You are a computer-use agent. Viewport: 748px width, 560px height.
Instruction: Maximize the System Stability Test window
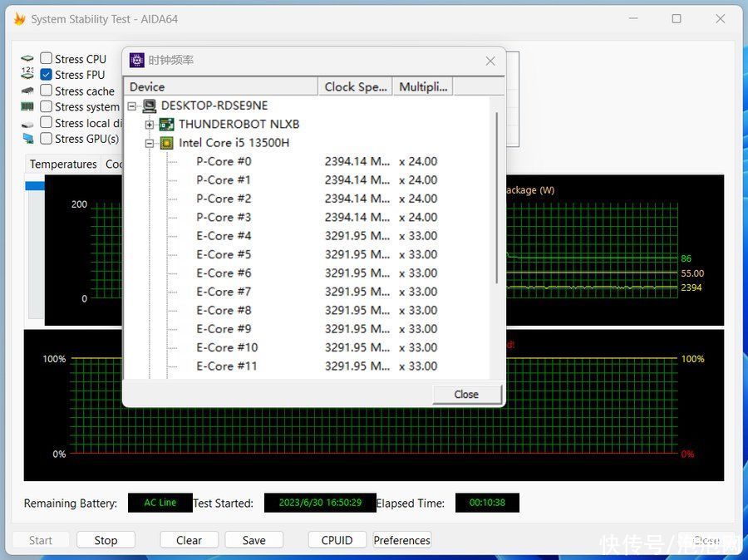coord(677,18)
